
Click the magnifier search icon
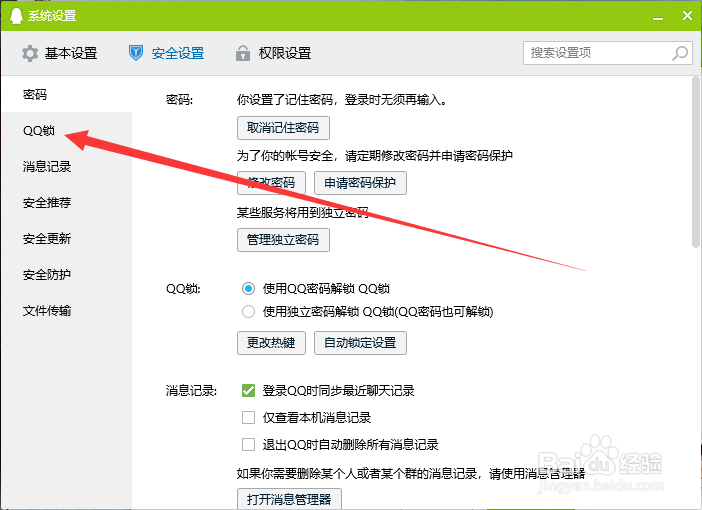click(x=680, y=53)
